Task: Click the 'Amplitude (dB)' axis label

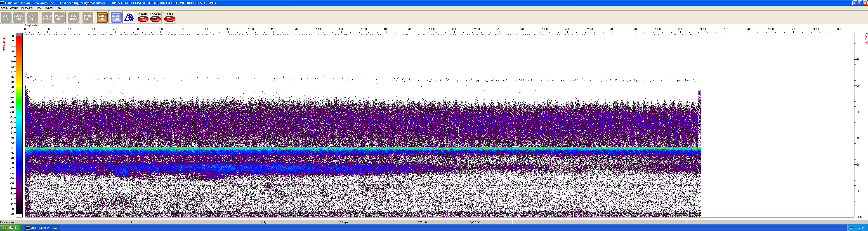Action: 4,44
